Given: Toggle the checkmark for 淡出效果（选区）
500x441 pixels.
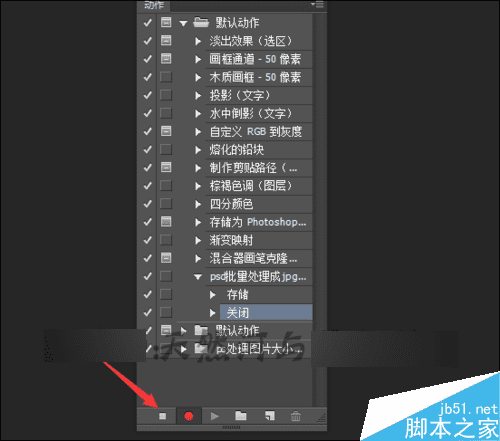Looking at the screenshot, I should point(147,41).
